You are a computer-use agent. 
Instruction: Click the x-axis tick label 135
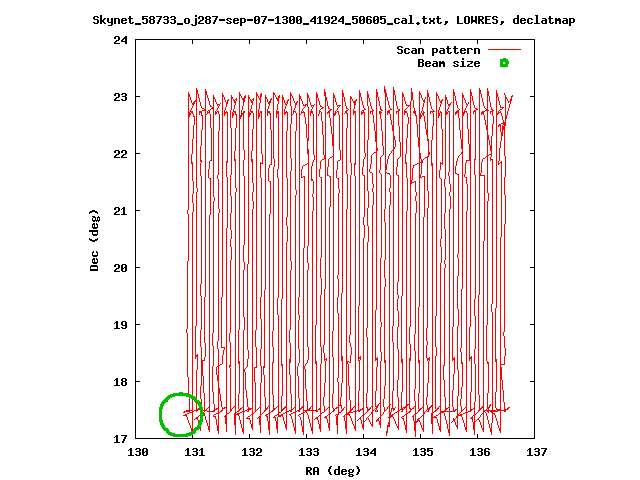coord(422,452)
